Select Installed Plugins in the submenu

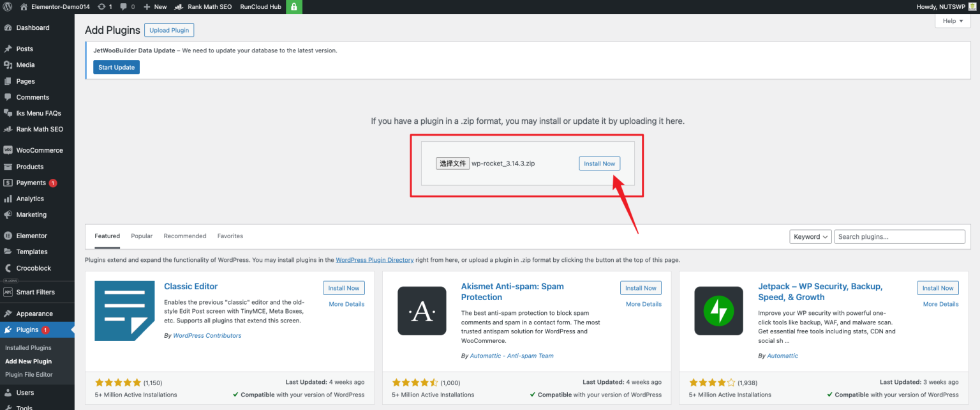[x=28, y=348]
